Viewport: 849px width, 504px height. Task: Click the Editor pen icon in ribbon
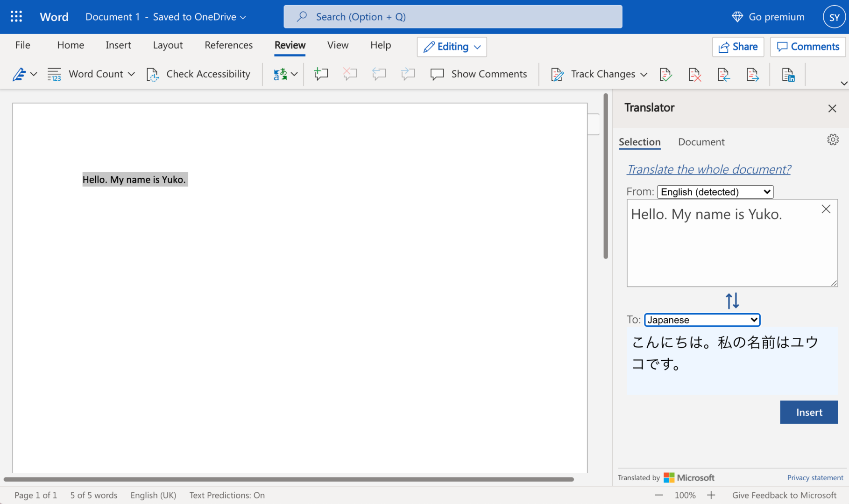click(19, 74)
